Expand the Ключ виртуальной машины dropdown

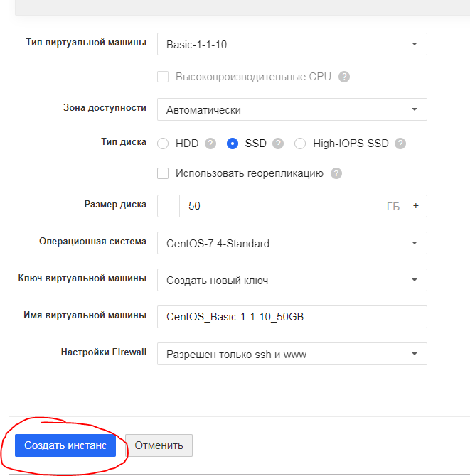[292, 280]
